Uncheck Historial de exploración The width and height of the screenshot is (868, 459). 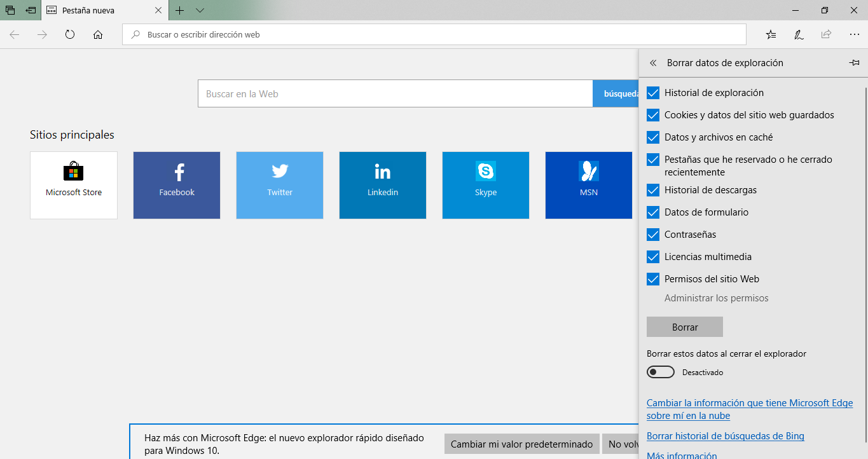pos(653,93)
